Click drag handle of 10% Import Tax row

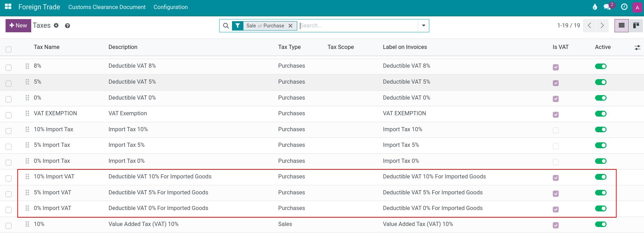27,129
